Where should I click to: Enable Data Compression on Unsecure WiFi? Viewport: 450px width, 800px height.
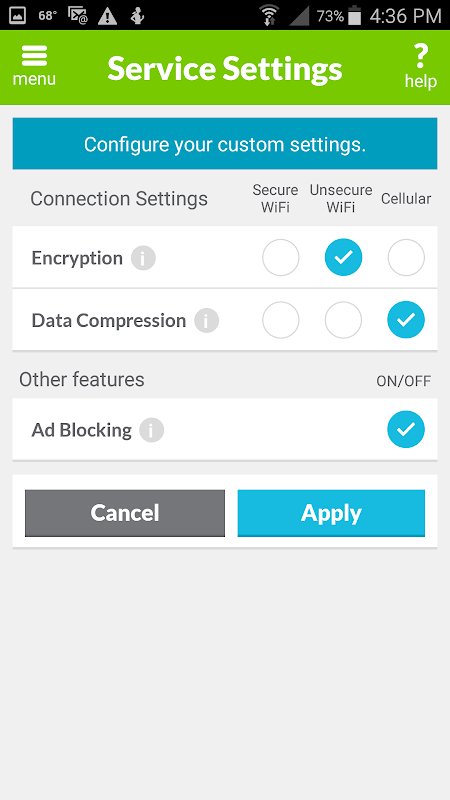pos(343,320)
